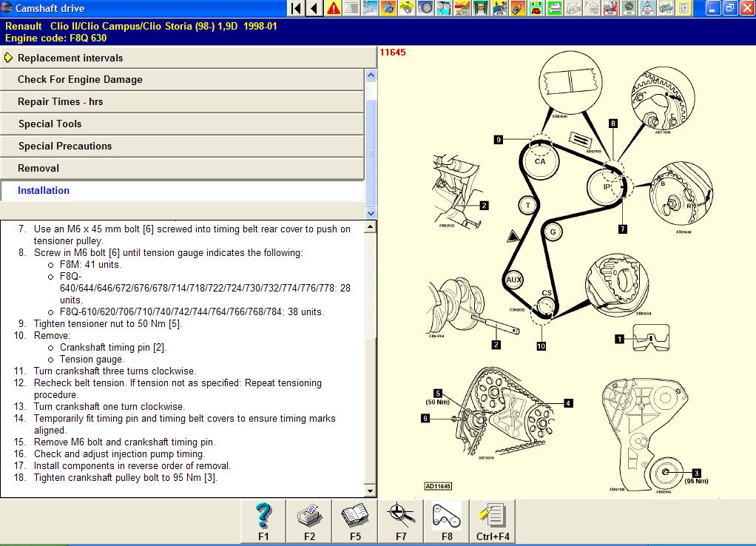Screen dimensions: 756x546
Task: Open help with the F1 question mark button
Action: [x=263, y=522]
